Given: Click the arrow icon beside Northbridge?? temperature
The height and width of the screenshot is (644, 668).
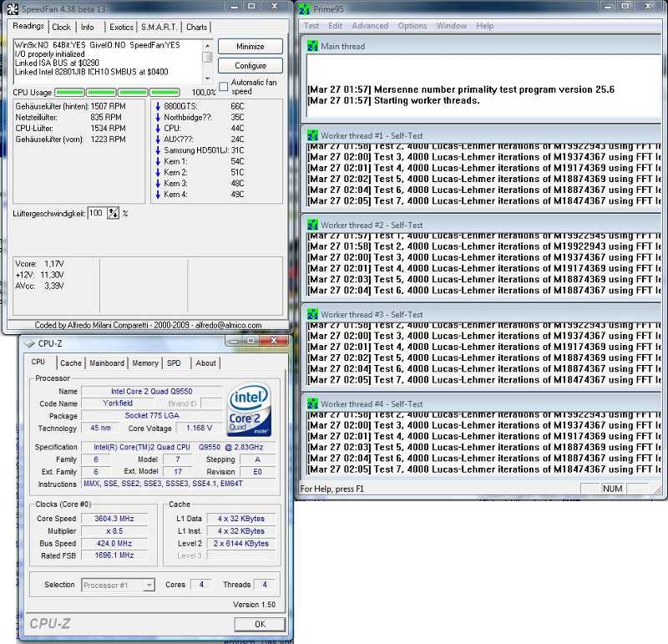Looking at the screenshot, I should pos(158,117).
